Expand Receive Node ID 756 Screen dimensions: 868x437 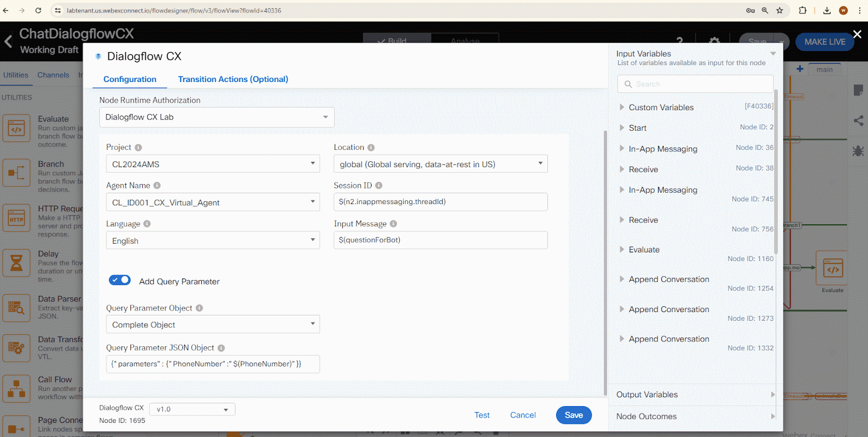pyautogui.click(x=622, y=220)
